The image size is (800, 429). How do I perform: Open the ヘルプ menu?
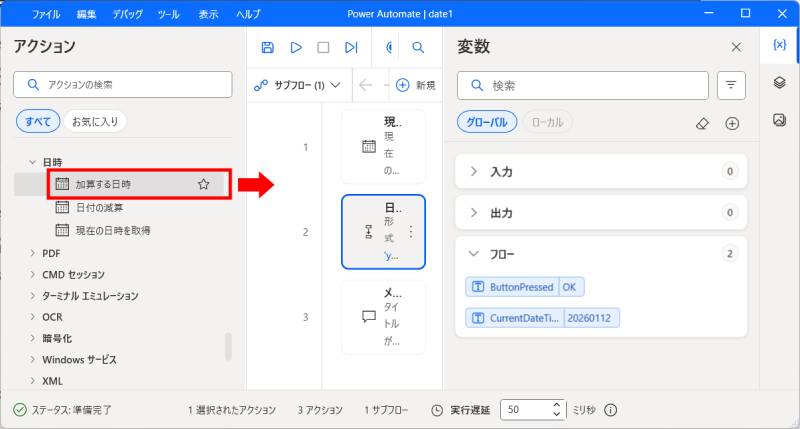point(248,14)
